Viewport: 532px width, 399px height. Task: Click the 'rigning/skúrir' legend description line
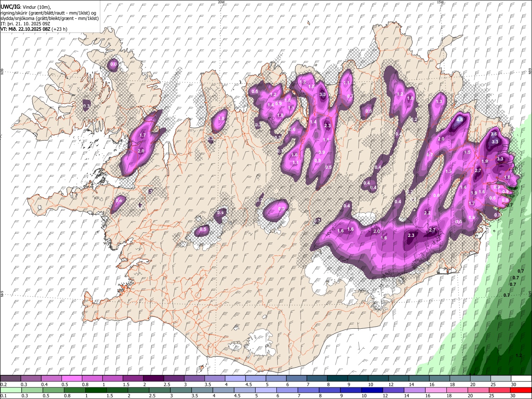pos(48,13)
